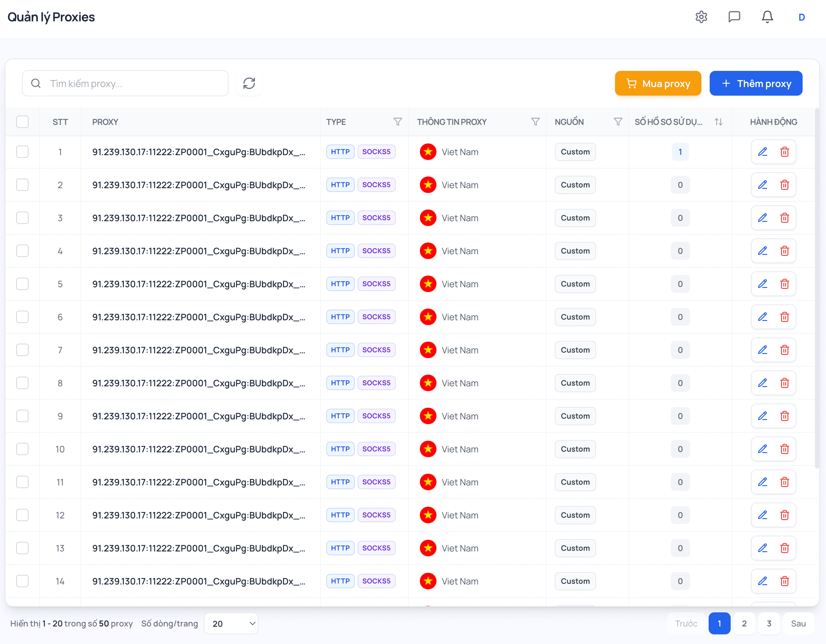Open the chat messages icon
The height and width of the screenshot is (644, 826).
[x=734, y=17]
